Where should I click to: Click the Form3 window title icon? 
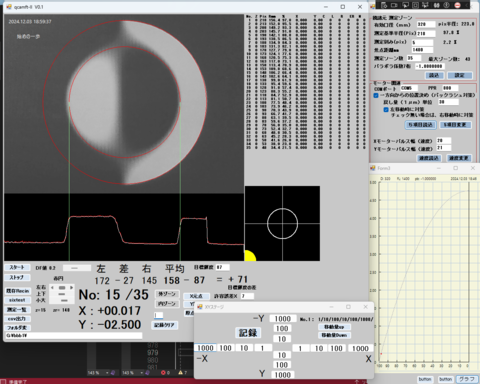point(373,168)
